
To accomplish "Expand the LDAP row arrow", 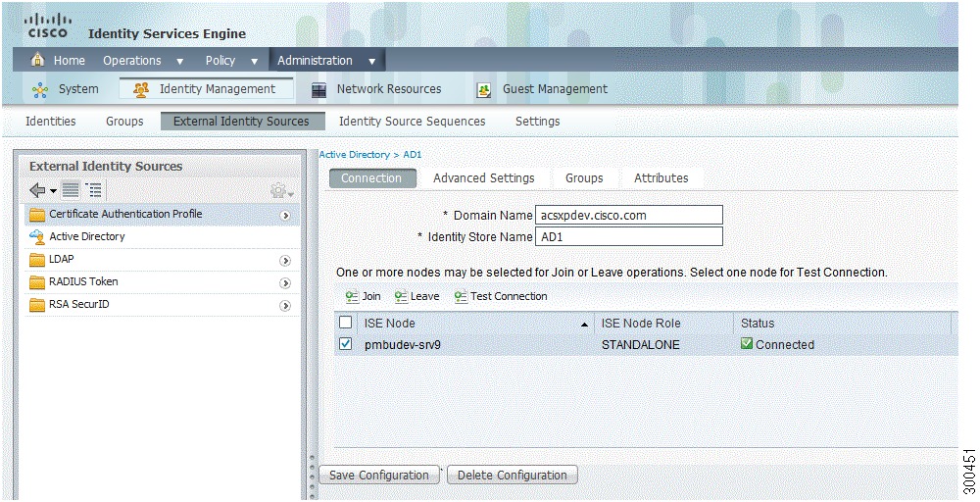I will [x=285, y=261].
